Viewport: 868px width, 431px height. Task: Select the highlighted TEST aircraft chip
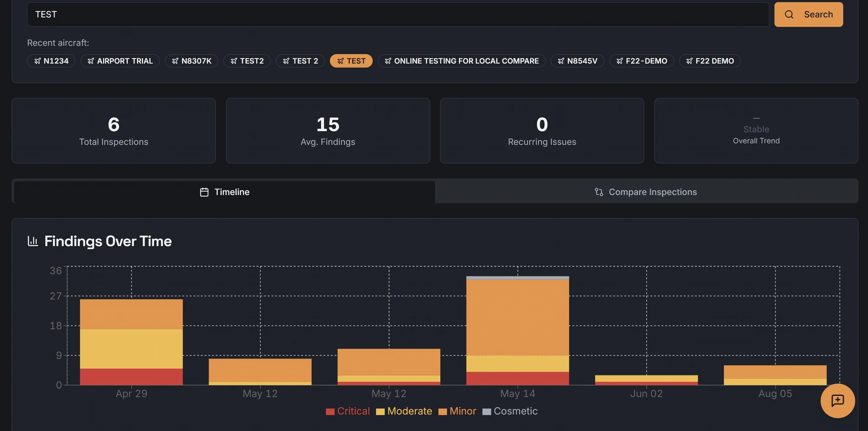(351, 61)
